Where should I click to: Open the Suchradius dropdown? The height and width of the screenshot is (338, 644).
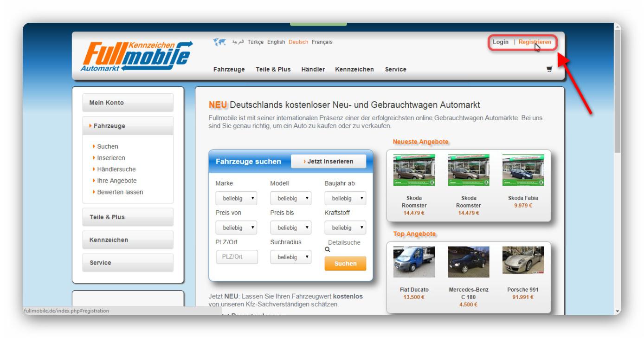click(290, 257)
